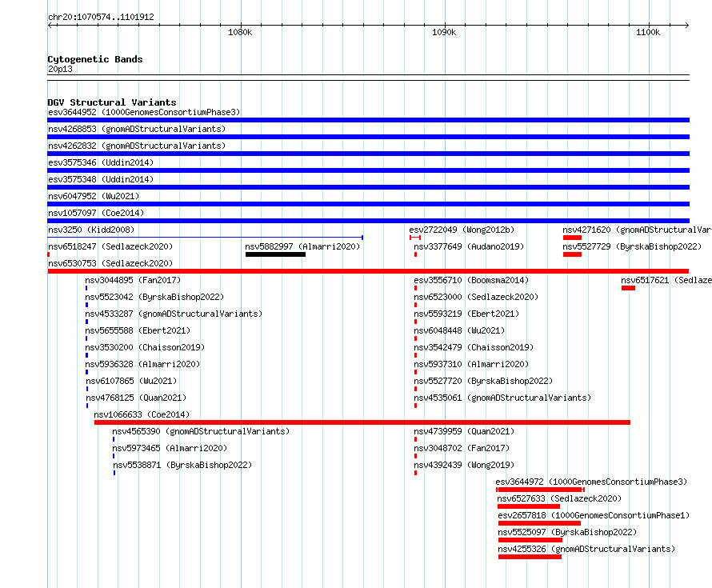
Task: Click nsv5973465 (Almarri2020) label
Action: (x=170, y=448)
